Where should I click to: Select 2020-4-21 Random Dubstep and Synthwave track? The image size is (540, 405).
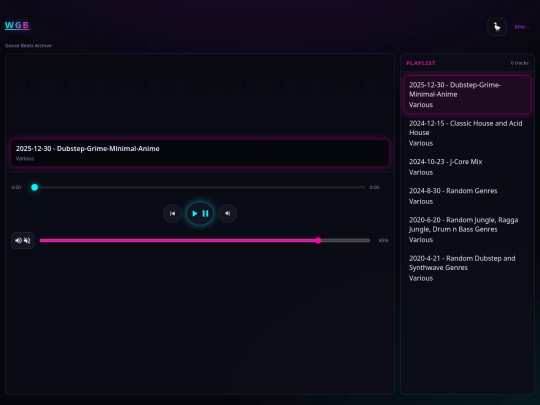click(467, 268)
